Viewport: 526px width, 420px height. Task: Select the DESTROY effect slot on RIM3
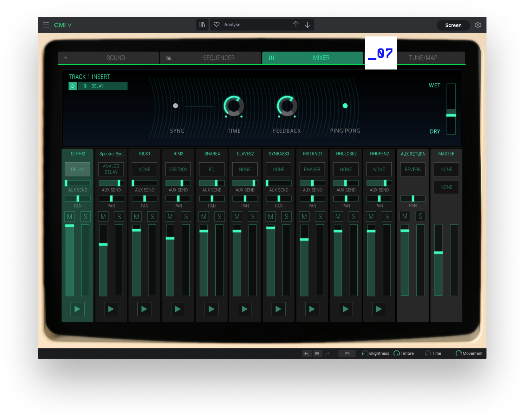[178, 169]
